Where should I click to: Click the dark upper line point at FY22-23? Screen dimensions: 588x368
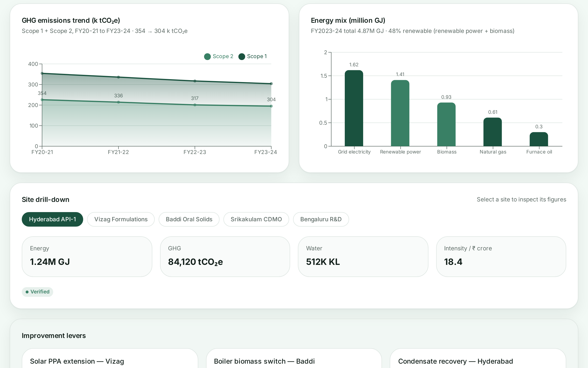pyautogui.click(x=195, y=81)
